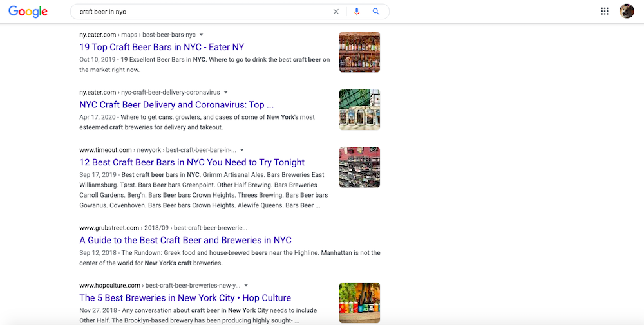Click the 'Nov 27, 2018' snippet text
Viewport: 644px width, 325px height.
[x=98, y=310]
